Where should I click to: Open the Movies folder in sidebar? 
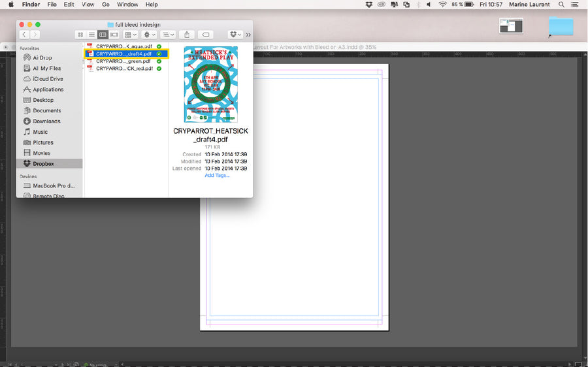click(x=42, y=153)
